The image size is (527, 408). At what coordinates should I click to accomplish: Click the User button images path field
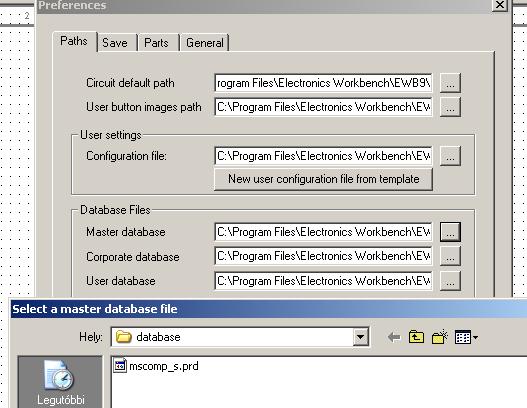coord(323,107)
